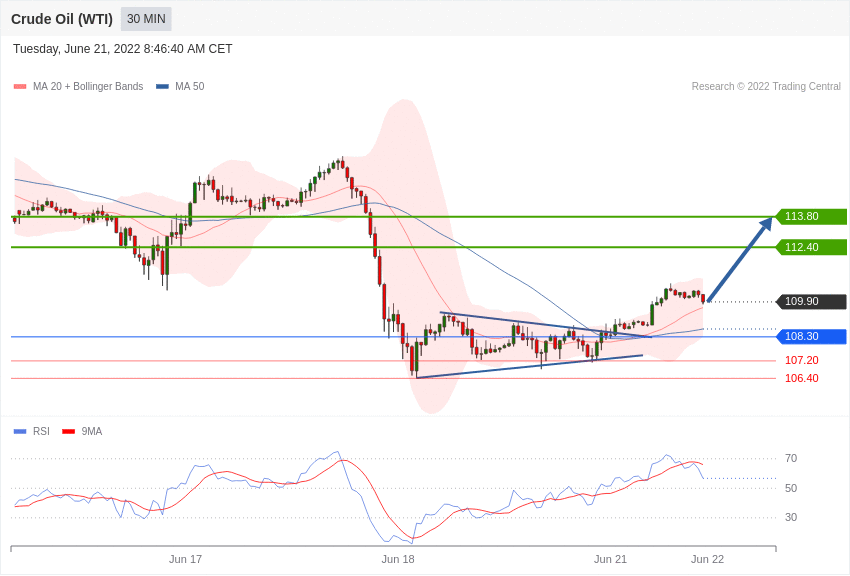This screenshot has height=576, width=850.
Task: Click the 9MA legend label
Action: [92, 432]
